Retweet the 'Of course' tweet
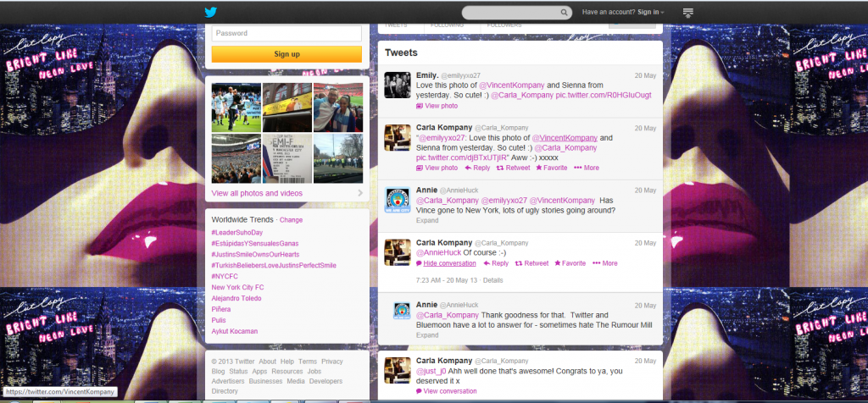Viewport: 868px width, 403px height. click(x=531, y=263)
